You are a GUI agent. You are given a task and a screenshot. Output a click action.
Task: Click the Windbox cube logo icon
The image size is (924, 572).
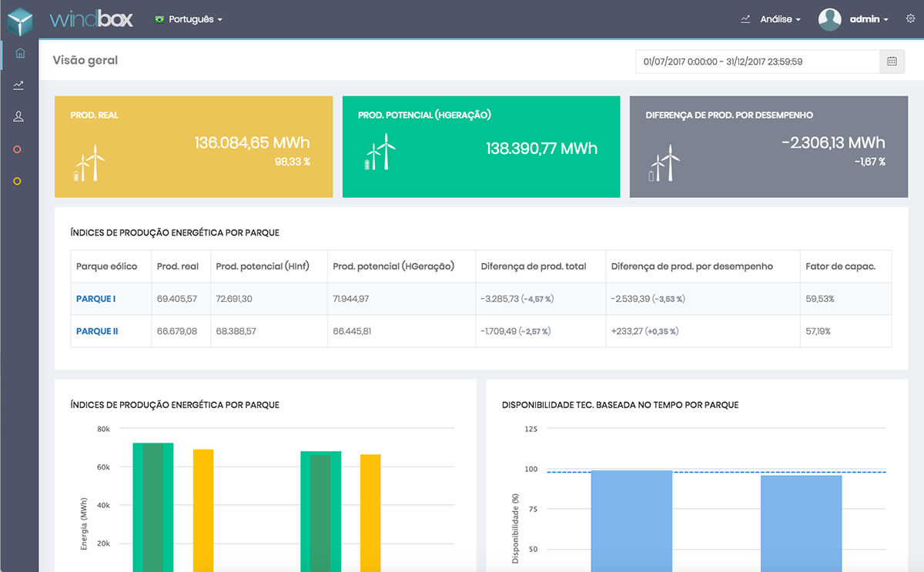coord(20,20)
